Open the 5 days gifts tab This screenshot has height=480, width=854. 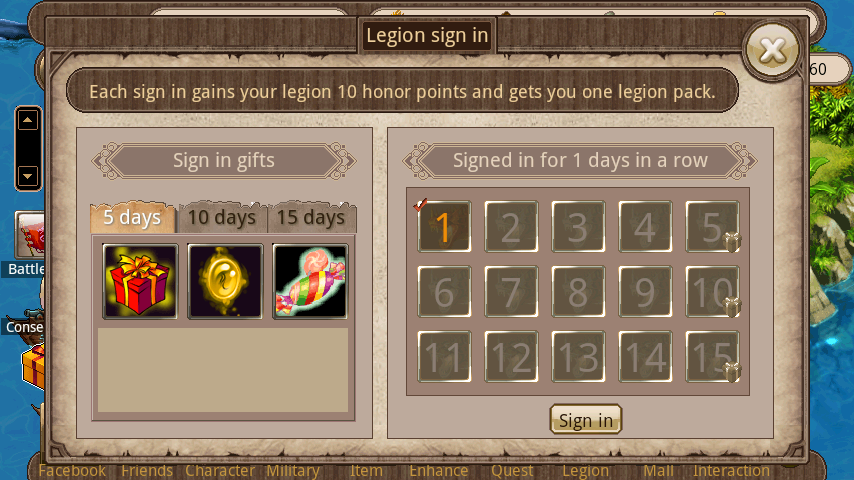(132, 217)
